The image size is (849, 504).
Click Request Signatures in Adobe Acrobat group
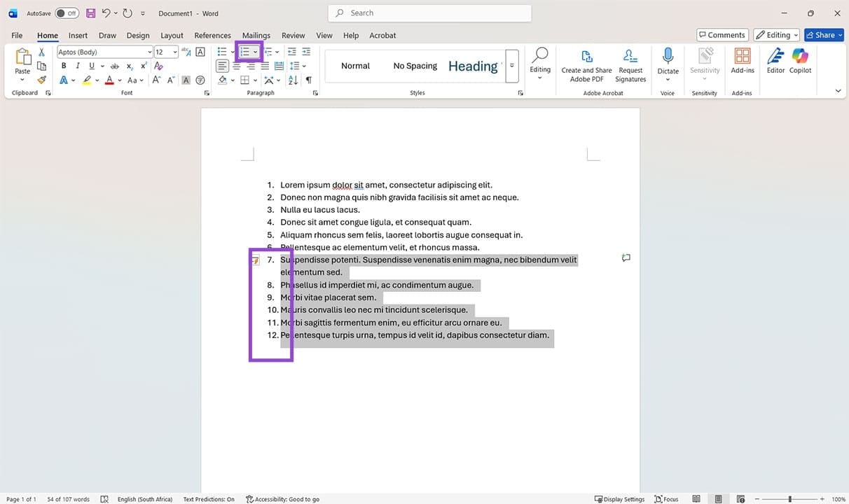pos(630,66)
